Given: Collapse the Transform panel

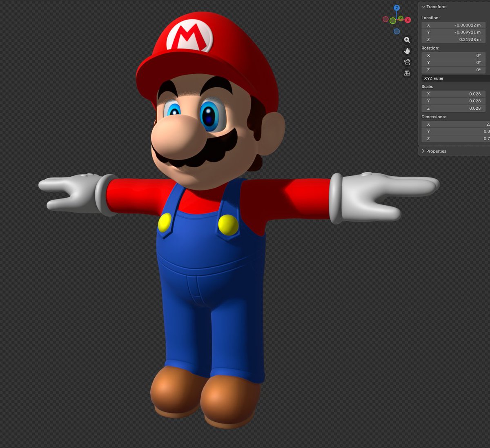Looking at the screenshot, I should click(423, 7).
